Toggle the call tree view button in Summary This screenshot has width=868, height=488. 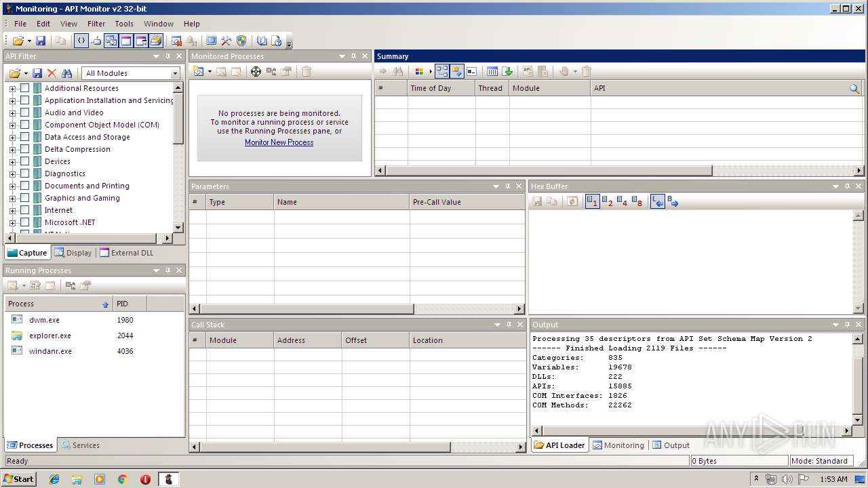(441, 71)
